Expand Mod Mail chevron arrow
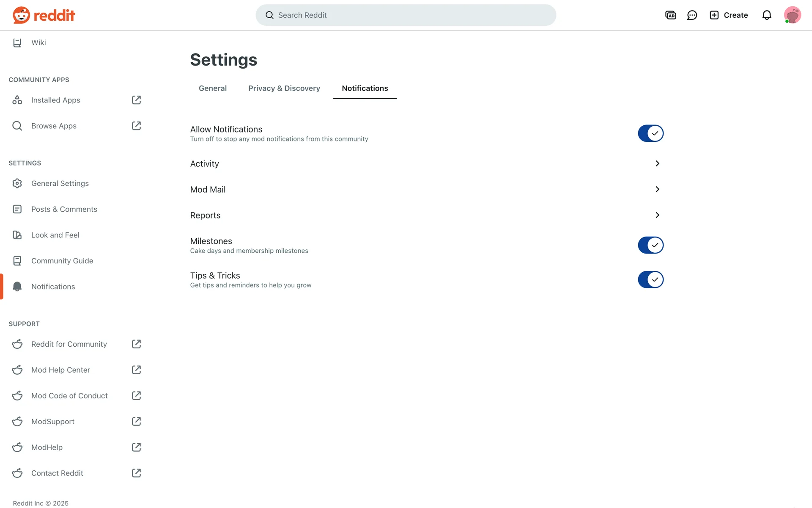 click(657, 189)
